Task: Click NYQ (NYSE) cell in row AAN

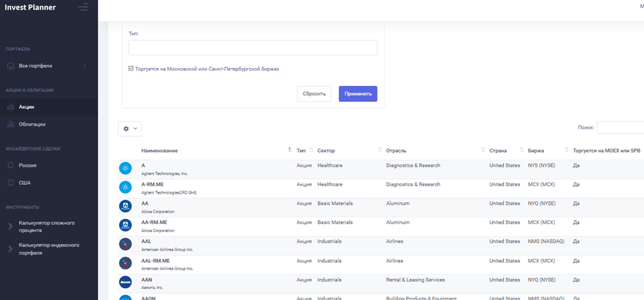Action: (542, 280)
